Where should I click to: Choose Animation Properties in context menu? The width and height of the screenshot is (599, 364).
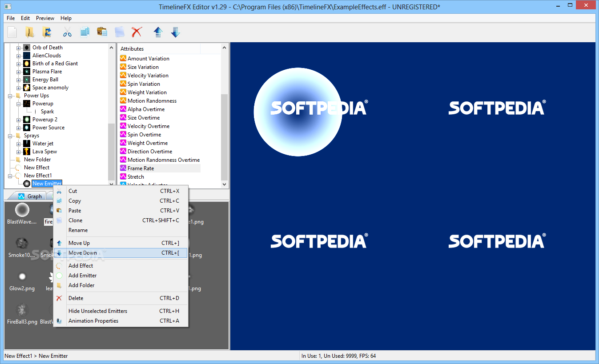121,321
